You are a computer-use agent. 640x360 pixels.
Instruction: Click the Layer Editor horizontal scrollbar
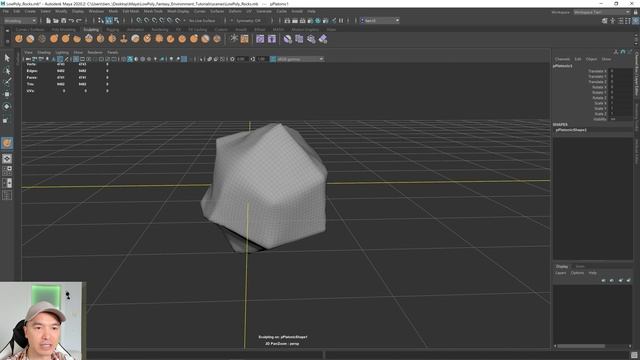(x=581, y=346)
